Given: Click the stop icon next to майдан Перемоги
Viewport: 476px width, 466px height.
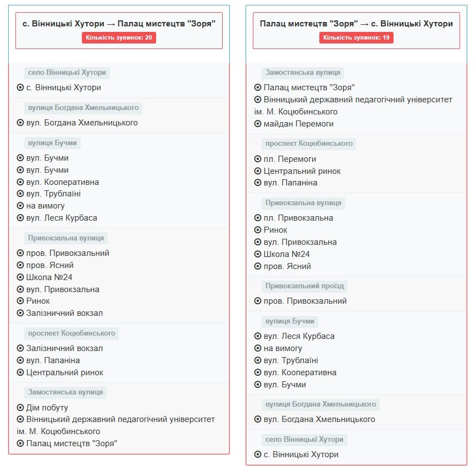Looking at the screenshot, I should pos(258,124).
